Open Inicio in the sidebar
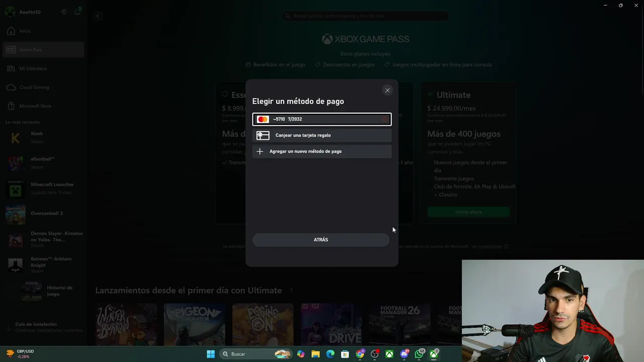644x362 pixels. click(x=43, y=31)
